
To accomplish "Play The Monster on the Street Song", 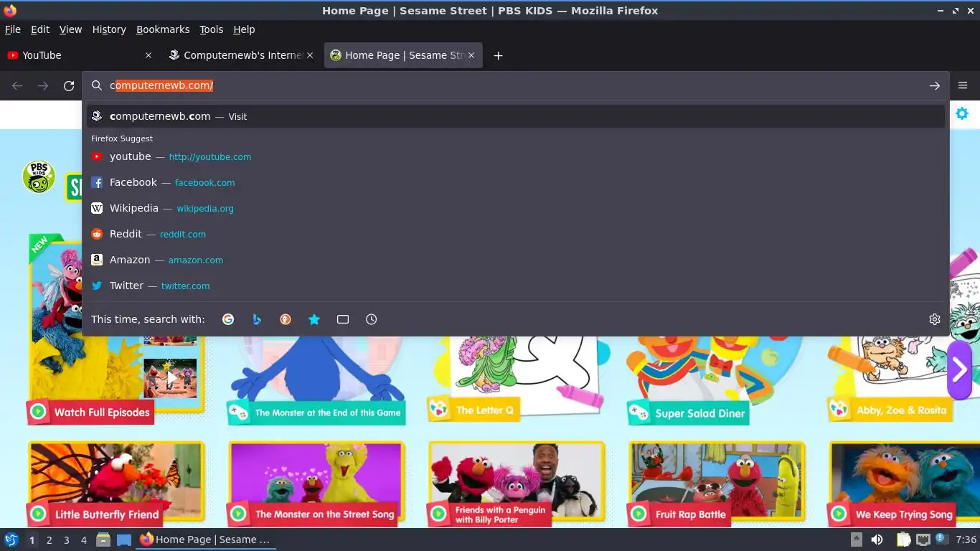I will click(316, 484).
